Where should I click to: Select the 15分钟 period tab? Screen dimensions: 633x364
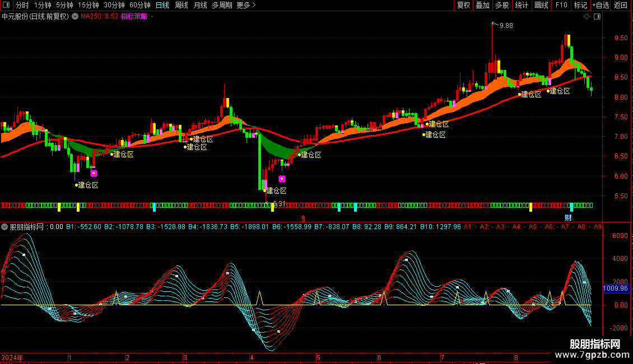(88, 5)
